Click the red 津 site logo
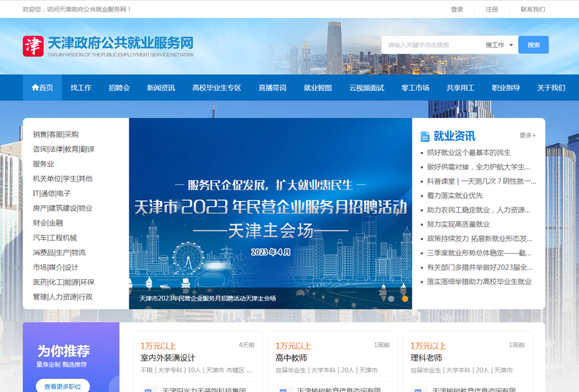The height and width of the screenshot is (392, 579). [x=33, y=46]
